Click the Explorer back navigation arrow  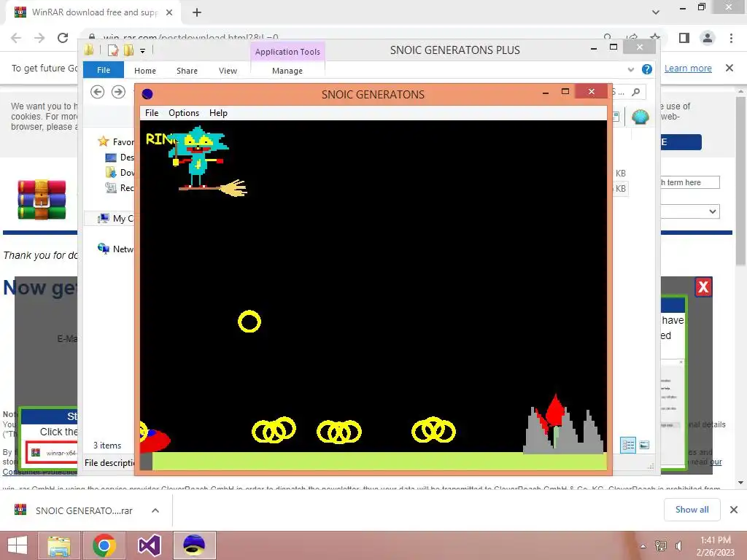97,91
